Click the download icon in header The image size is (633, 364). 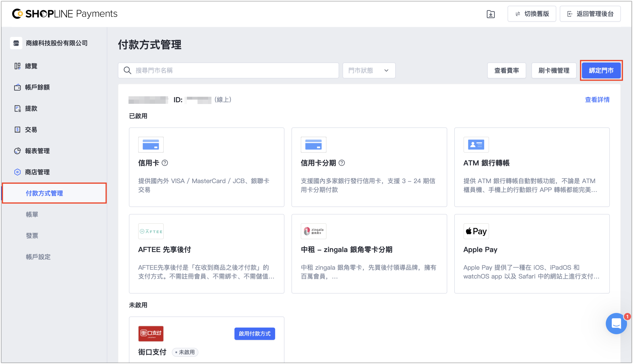click(491, 14)
